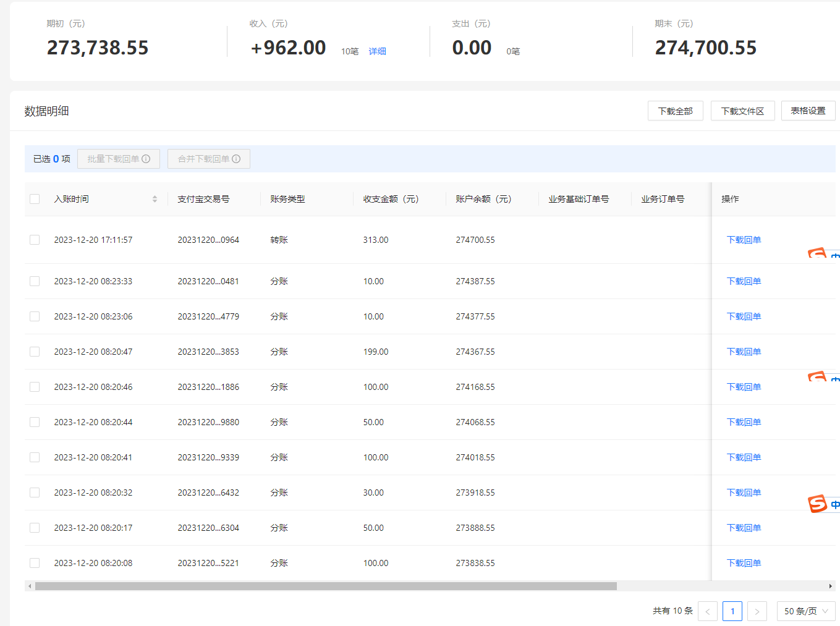840x626 pixels.
Task: Open the 详细 link beside income
Action: (378, 51)
